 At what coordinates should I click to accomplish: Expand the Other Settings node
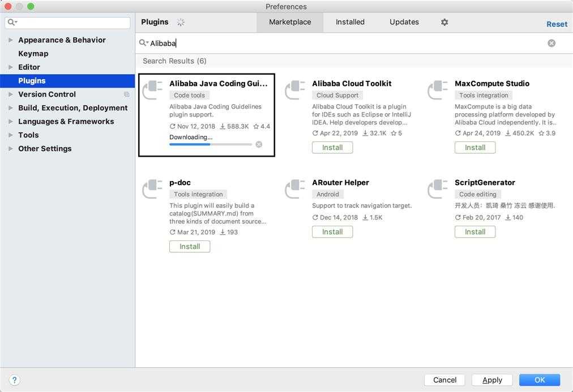(11, 149)
